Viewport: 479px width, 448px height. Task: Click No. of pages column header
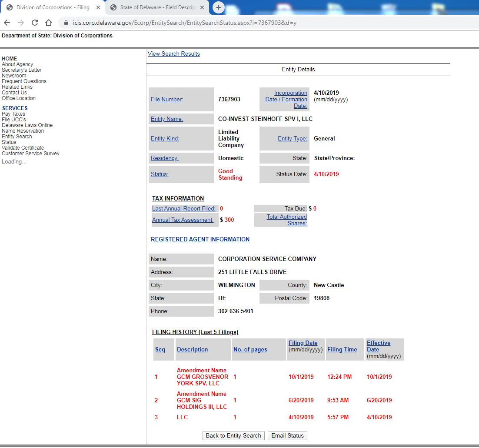coord(250,349)
